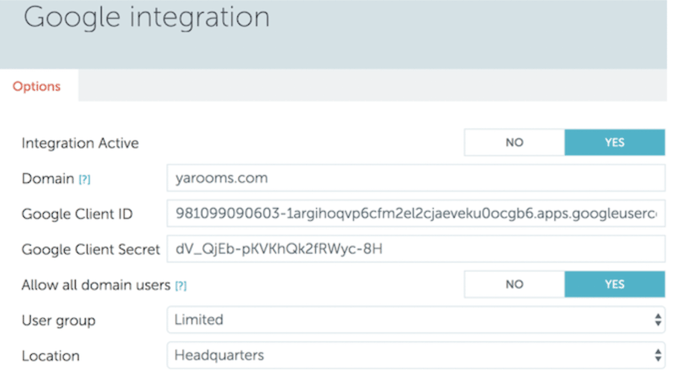Focus the Google Client ID field
Screen dimensions: 674x377
pyautogui.click(x=416, y=213)
